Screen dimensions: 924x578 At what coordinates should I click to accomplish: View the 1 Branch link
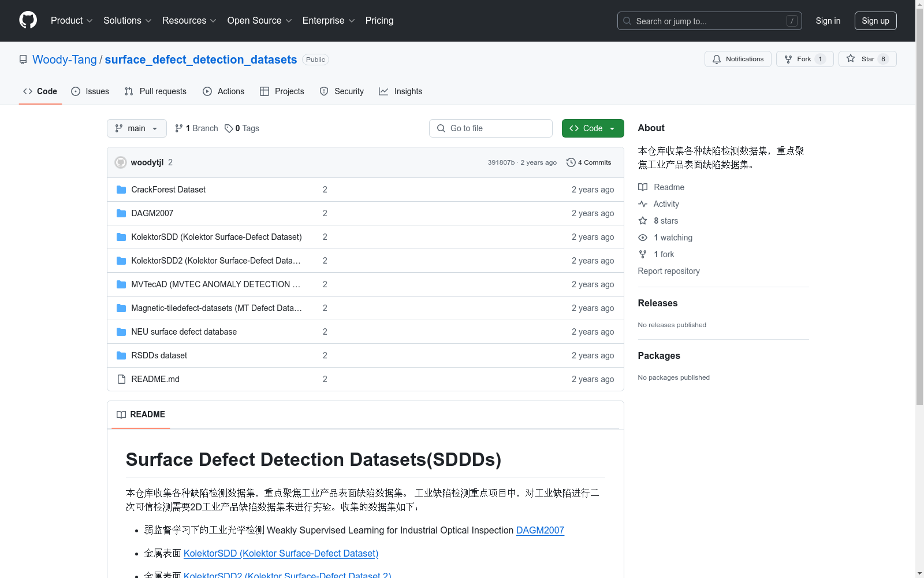[196, 128]
